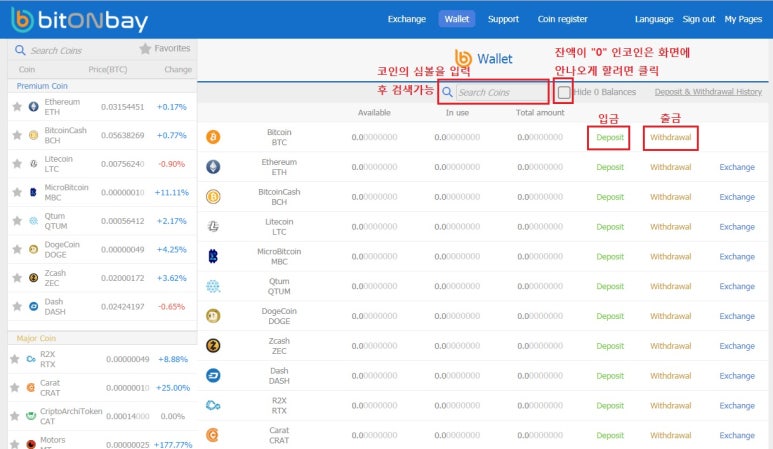The image size is (773, 449).
Task: Click the wallet Search Coins field
Action: [501, 92]
